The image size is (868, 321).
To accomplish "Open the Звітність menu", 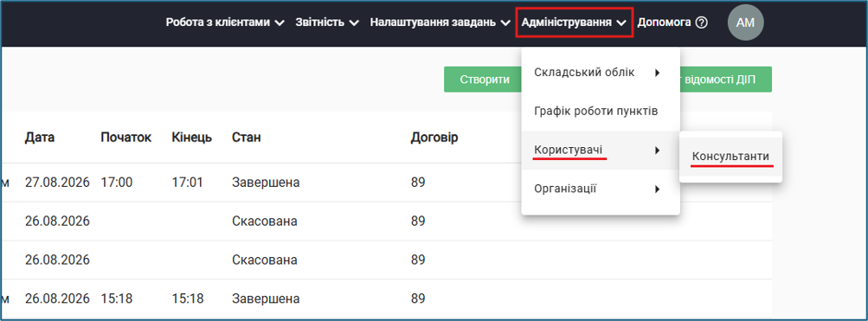I will 328,22.
